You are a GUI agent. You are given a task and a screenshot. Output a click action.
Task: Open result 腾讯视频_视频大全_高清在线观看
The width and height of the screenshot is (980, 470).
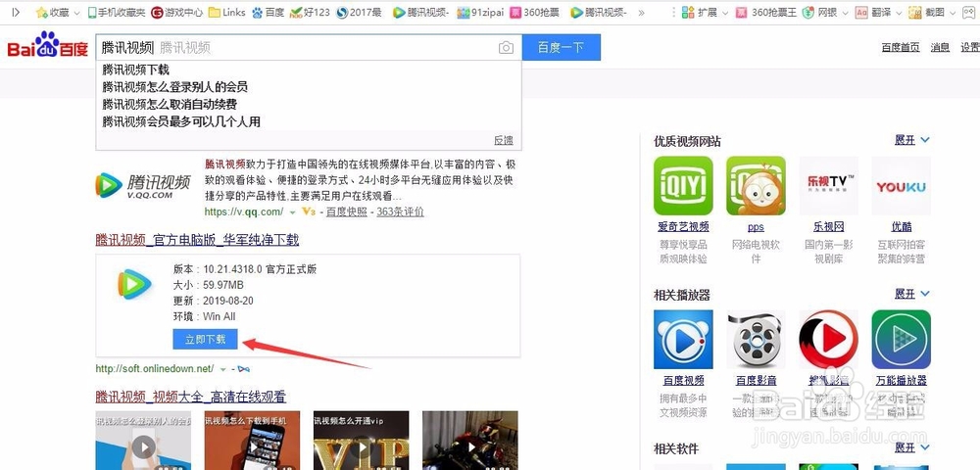(191, 397)
